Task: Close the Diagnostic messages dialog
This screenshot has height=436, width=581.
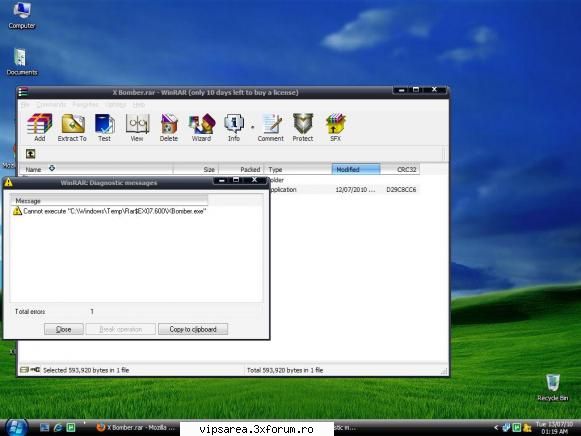Action: coord(63,329)
